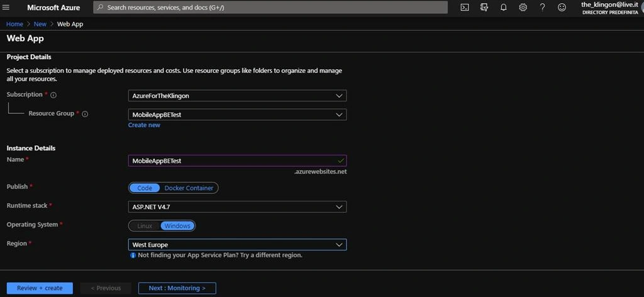Open the Help question mark icon
The image size is (644, 297).
542,8
